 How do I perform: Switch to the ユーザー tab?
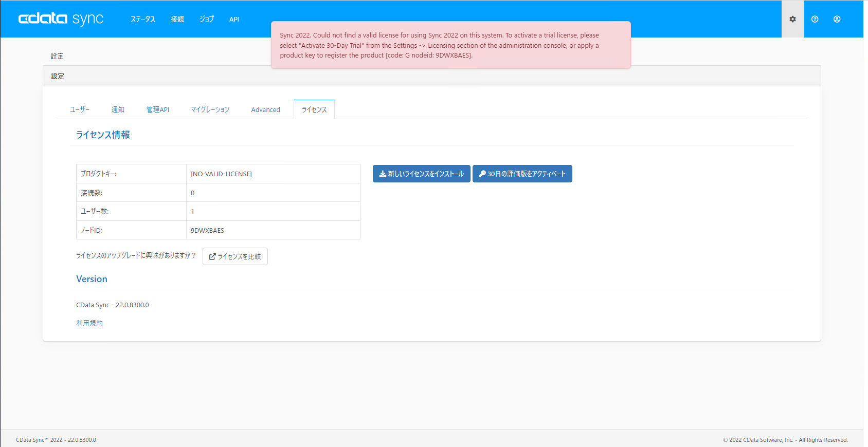pos(80,109)
